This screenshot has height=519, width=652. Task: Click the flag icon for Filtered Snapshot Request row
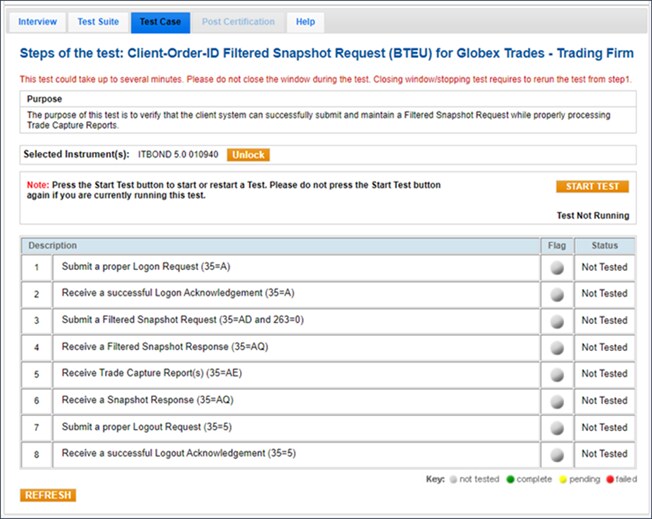(556, 321)
